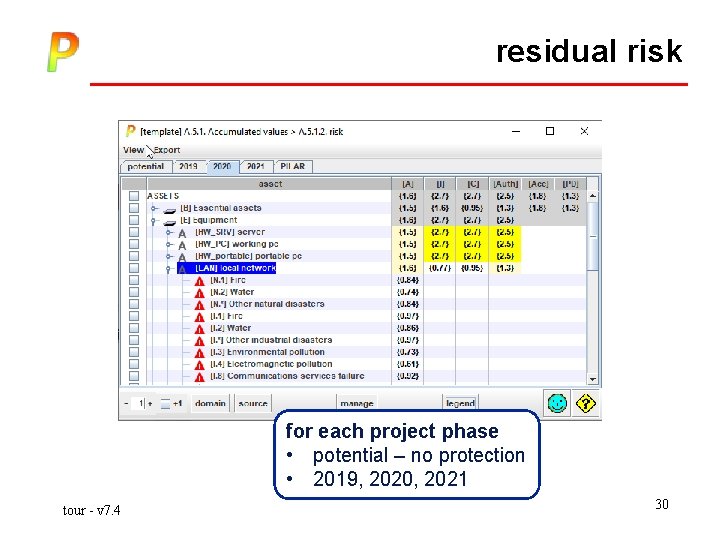This screenshot has height=540, width=720.
Task: Click the threat icon for Environmental pollution
Action: tap(199, 352)
